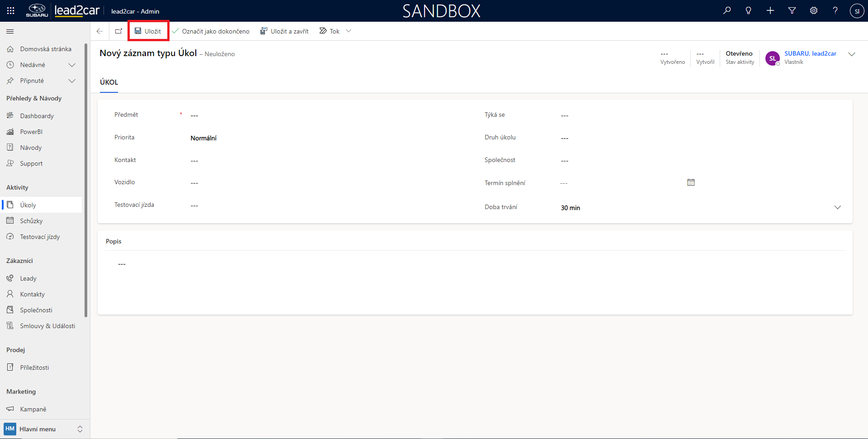868x439 pixels.
Task: Click the plus quick create icon
Action: click(770, 11)
